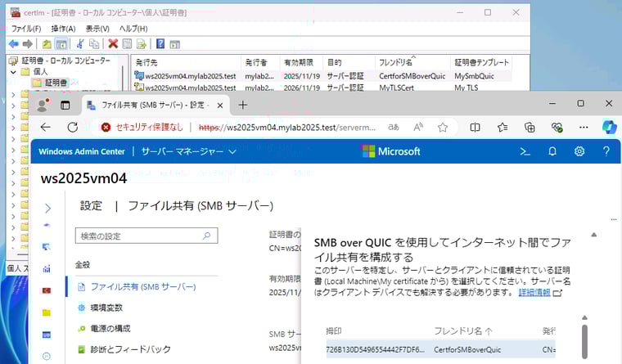Image resolution: width=622 pixels, height=364 pixels.
Task: Sort by 証明書テンプレート column header in certlm
Action: pos(481,62)
